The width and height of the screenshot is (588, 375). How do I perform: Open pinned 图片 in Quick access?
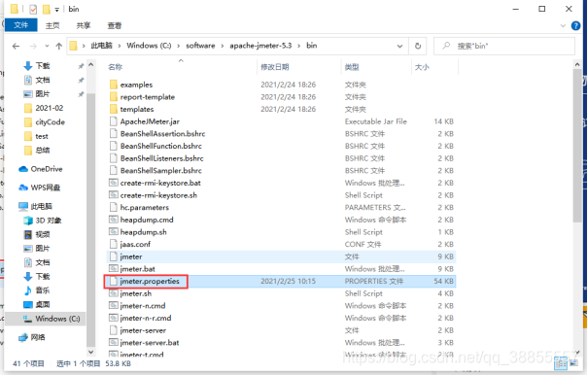pos(43,93)
